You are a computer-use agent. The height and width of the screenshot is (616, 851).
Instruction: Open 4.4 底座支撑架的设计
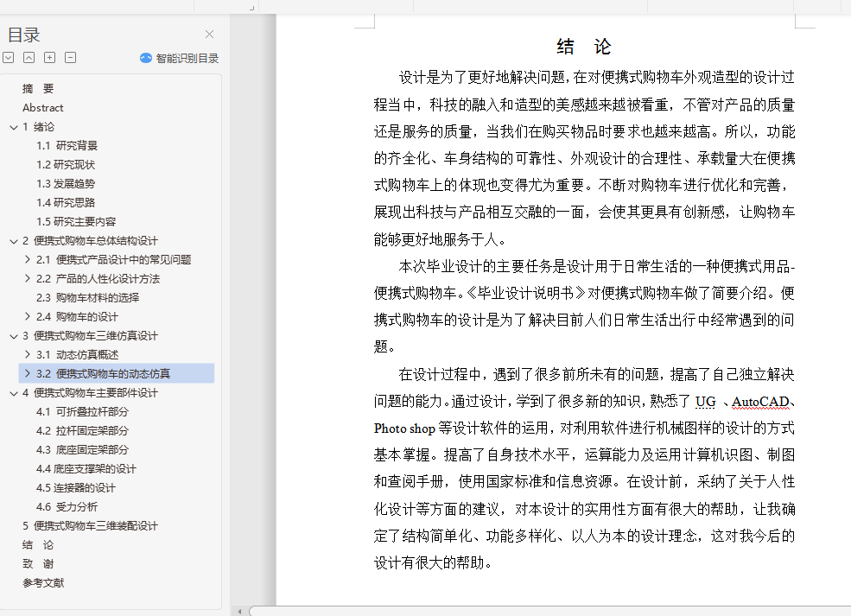pyautogui.click(x=86, y=468)
